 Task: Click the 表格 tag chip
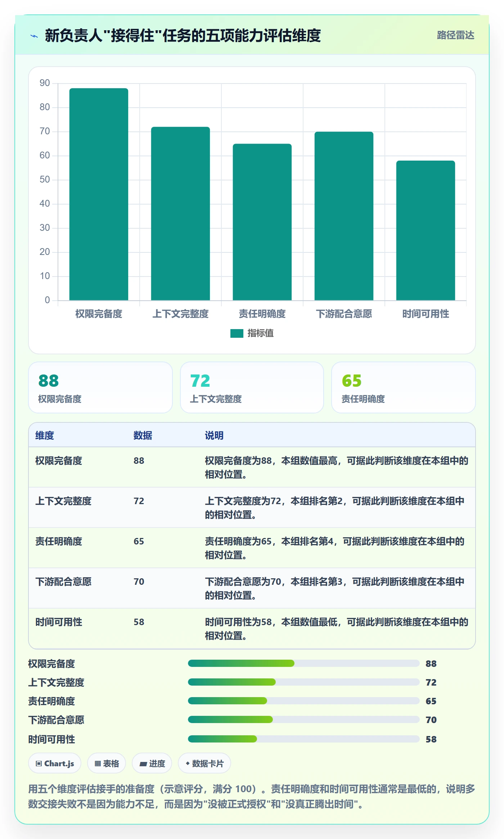coord(107,763)
